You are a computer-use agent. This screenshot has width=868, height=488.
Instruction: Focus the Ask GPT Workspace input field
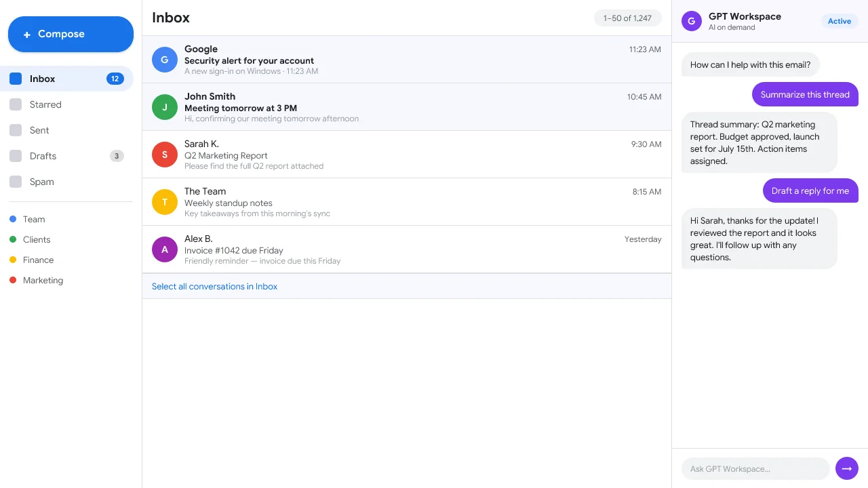(x=755, y=468)
